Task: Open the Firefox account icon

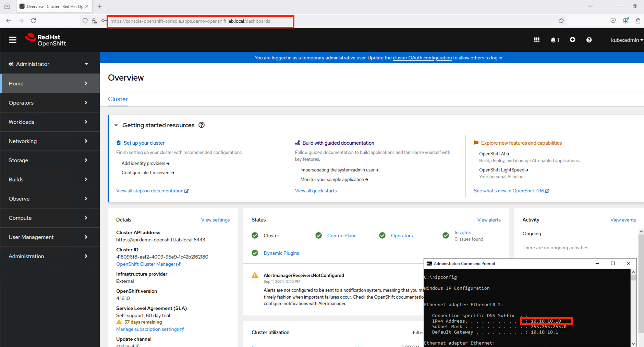Action: click(x=625, y=21)
